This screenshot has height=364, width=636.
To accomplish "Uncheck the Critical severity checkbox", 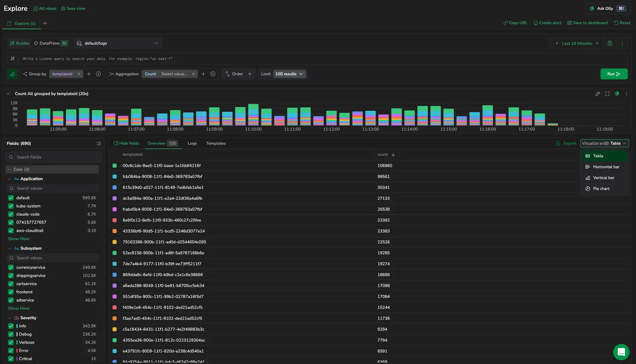I will pyautogui.click(x=11, y=359).
